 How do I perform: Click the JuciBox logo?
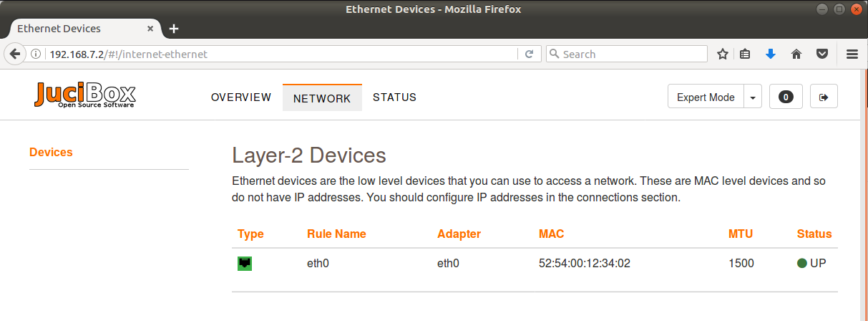(85, 95)
